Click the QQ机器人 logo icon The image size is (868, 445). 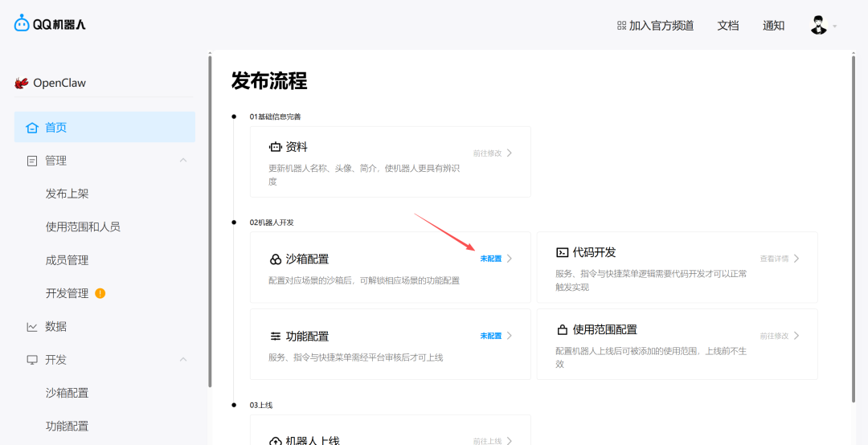point(22,24)
